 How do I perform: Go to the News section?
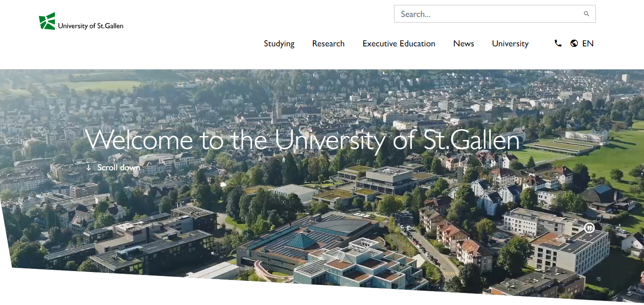[x=463, y=44]
